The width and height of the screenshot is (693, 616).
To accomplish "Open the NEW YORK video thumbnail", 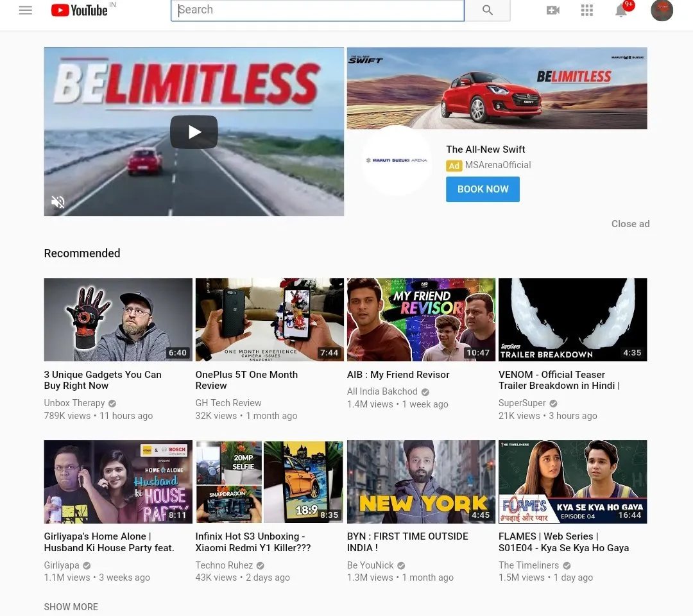I will (421, 482).
